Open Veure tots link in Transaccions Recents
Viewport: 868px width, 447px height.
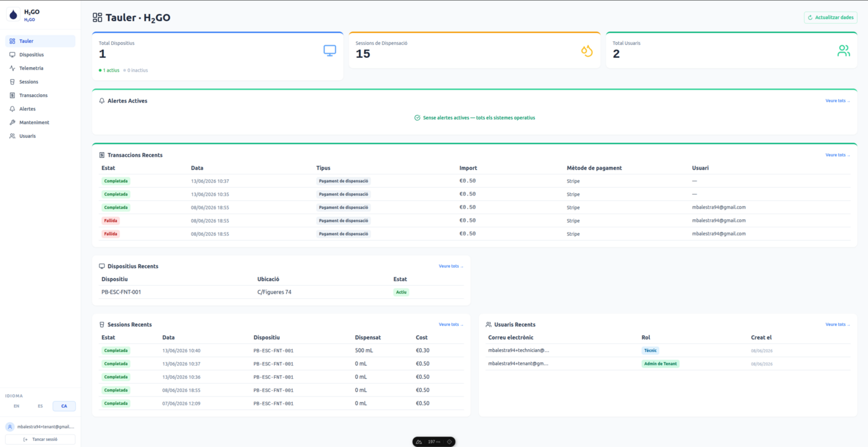[838, 155]
